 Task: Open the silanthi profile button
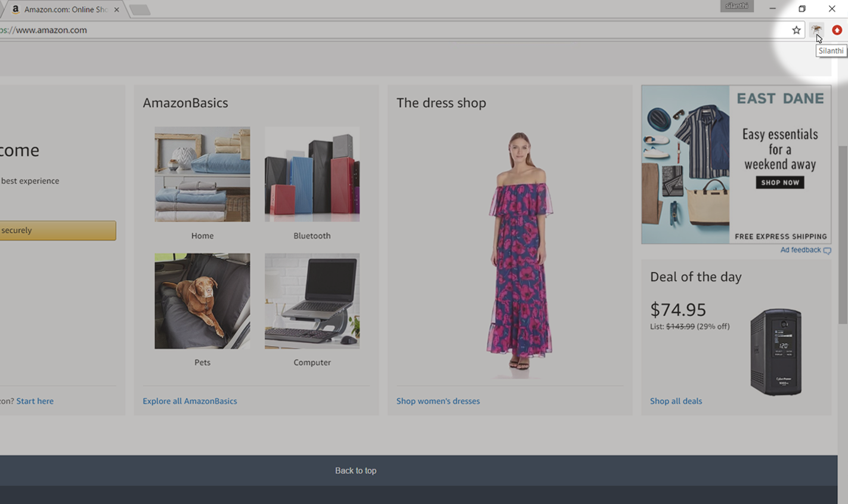(737, 6)
